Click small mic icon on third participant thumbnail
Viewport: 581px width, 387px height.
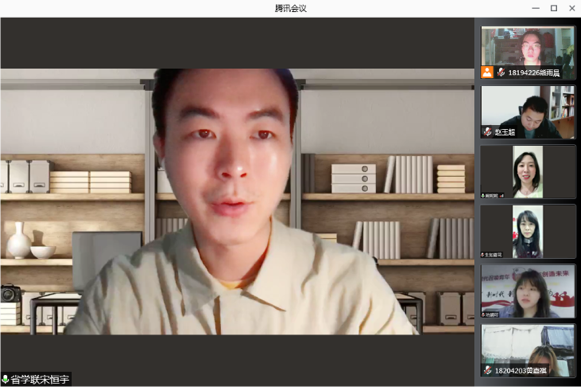pos(483,195)
